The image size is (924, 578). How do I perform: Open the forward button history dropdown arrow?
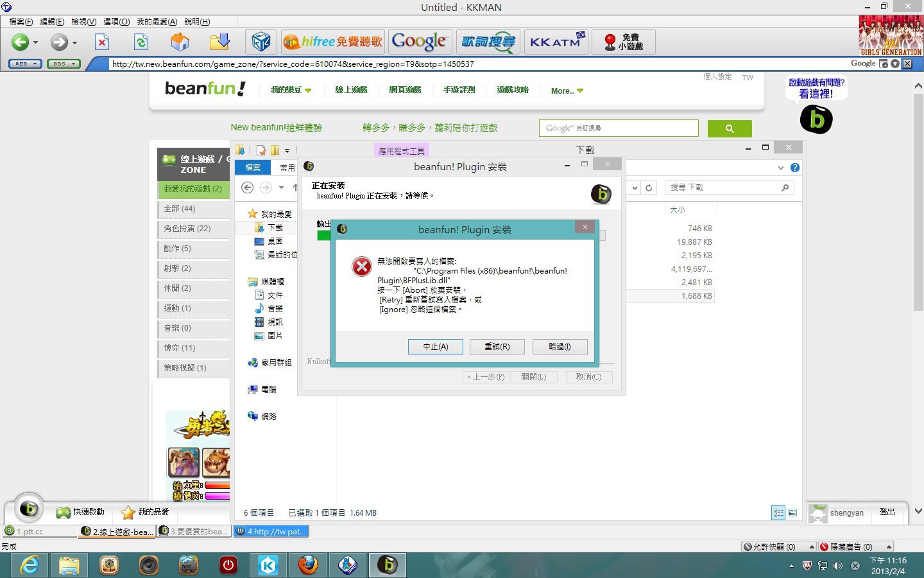tap(74, 43)
